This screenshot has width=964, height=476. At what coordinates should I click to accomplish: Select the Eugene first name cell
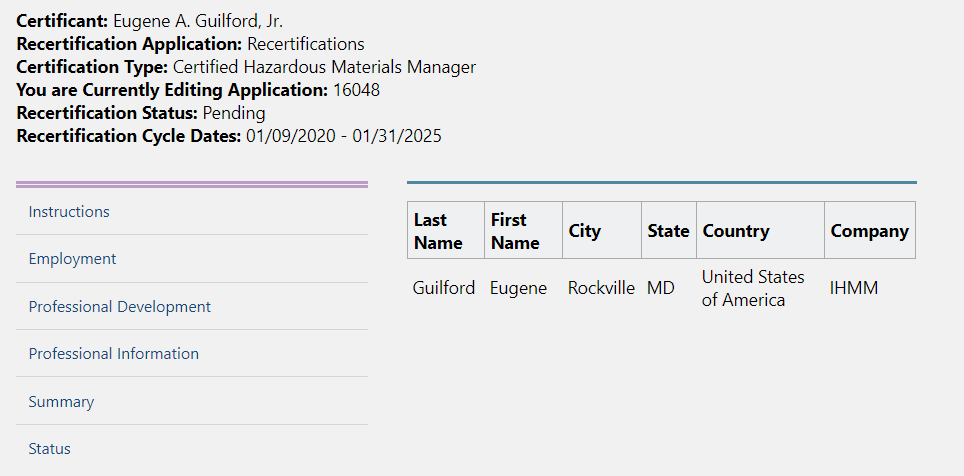(x=518, y=288)
